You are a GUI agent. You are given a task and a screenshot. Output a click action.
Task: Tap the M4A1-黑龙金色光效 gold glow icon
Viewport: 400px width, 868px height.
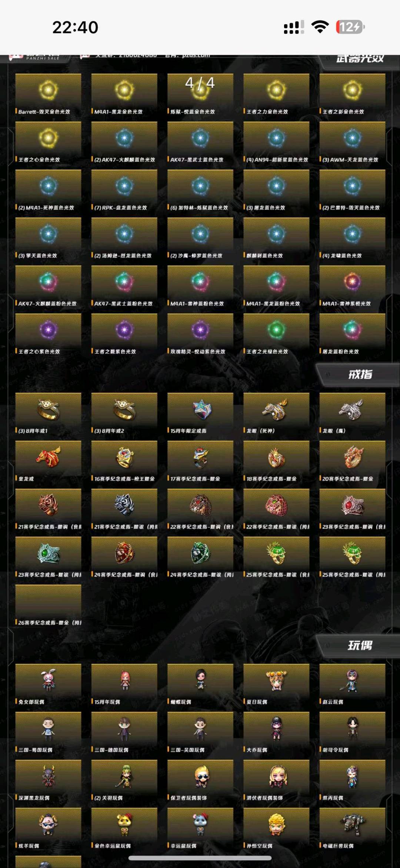point(124,90)
